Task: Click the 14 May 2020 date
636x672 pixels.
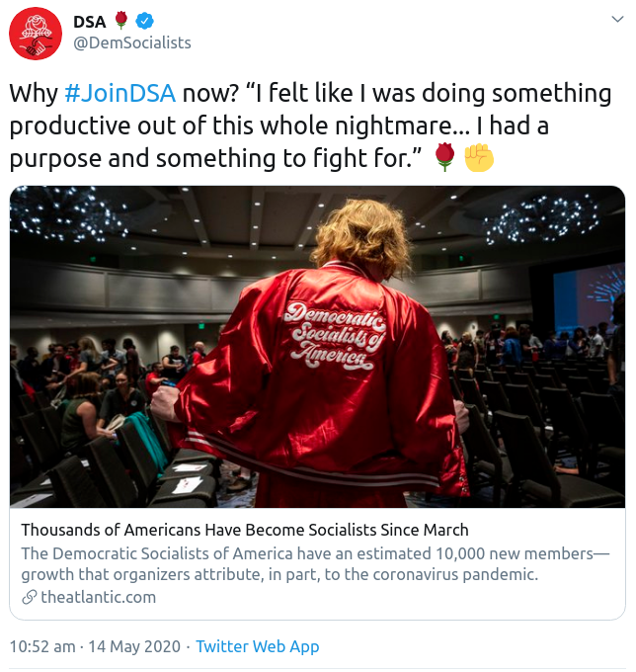Action: [x=134, y=646]
